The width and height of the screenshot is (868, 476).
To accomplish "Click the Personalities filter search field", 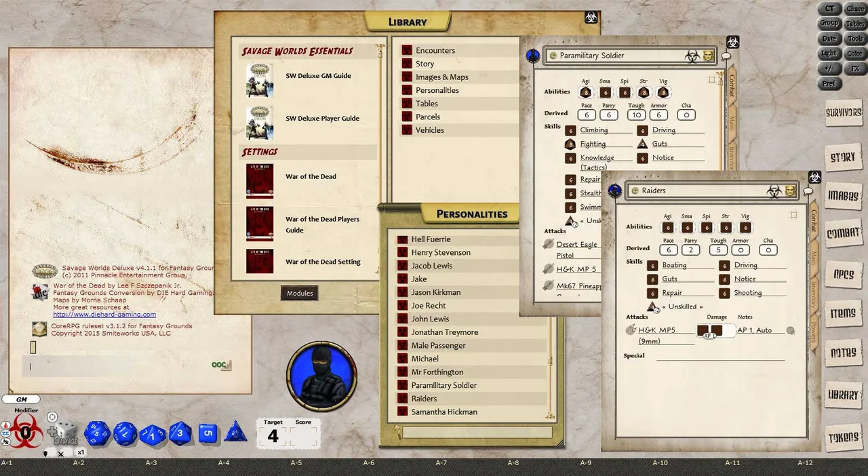I will pos(477,433).
